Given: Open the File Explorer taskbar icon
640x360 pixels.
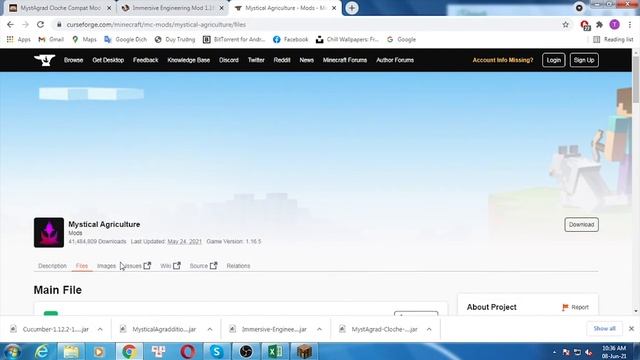Looking at the screenshot, I should pos(71,351).
